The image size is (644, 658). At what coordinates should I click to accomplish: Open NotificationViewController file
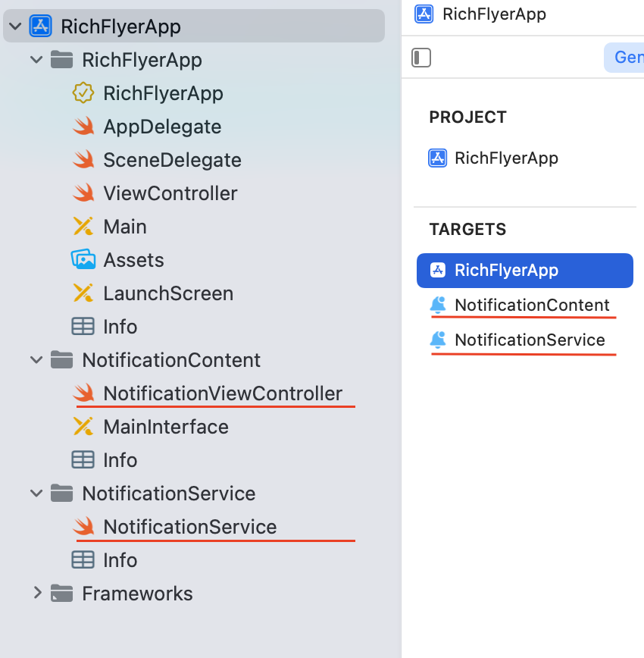tap(223, 393)
